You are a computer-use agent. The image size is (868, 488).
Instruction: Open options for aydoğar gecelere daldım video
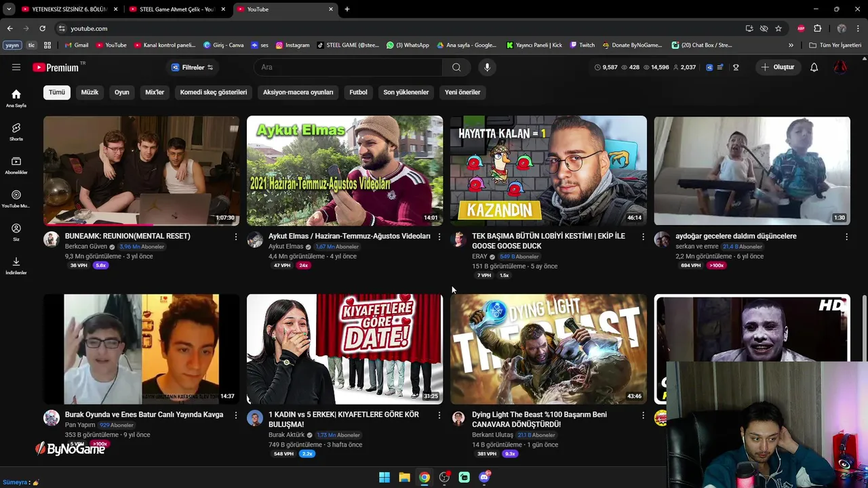click(846, 237)
